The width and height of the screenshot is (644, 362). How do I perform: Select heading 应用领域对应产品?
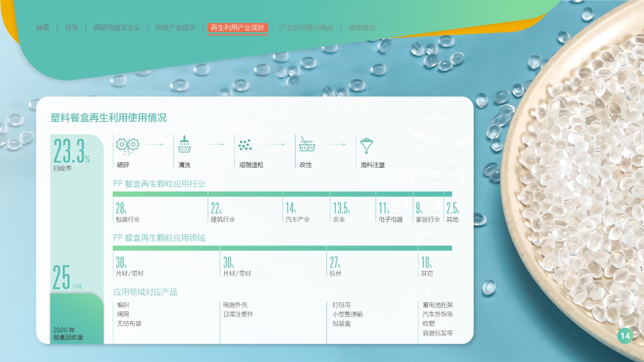pyautogui.click(x=145, y=292)
